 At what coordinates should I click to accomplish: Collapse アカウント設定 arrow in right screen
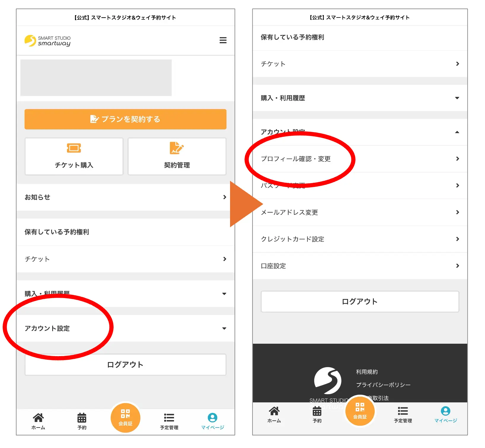[x=457, y=132]
